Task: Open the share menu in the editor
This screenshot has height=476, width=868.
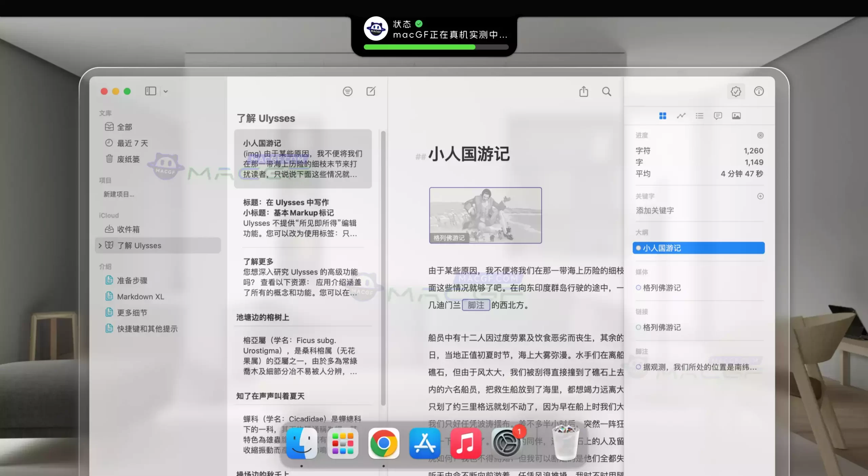Action: tap(583, 92)
